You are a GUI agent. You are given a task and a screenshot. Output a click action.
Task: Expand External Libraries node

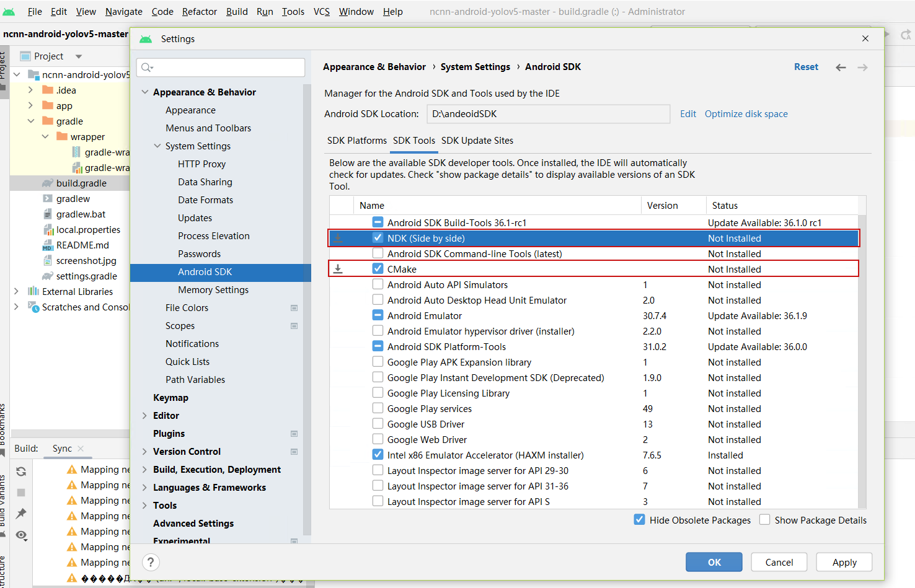(x=17, y=291)
